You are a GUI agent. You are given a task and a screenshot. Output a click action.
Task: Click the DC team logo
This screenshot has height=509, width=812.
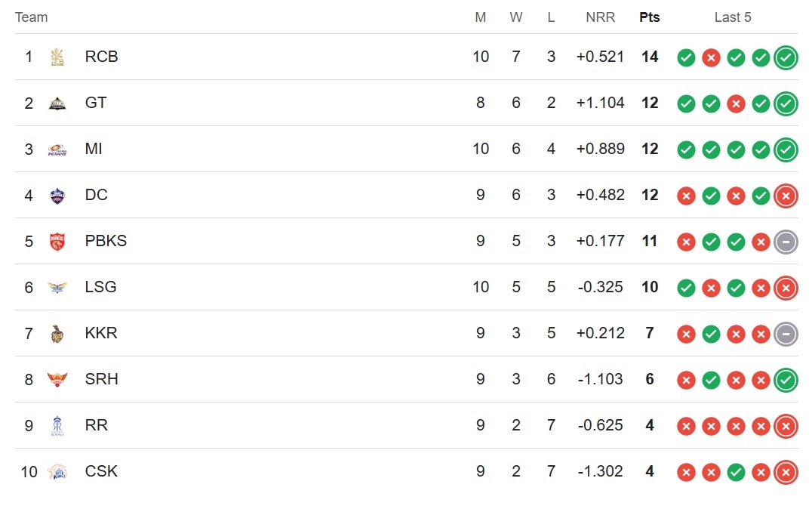click(57, 196)
